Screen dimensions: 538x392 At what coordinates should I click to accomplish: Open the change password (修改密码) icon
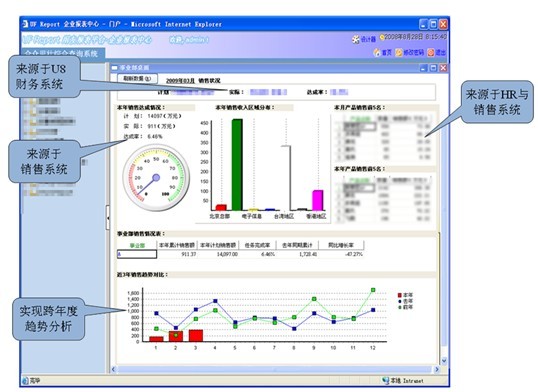tap(399, 53)
